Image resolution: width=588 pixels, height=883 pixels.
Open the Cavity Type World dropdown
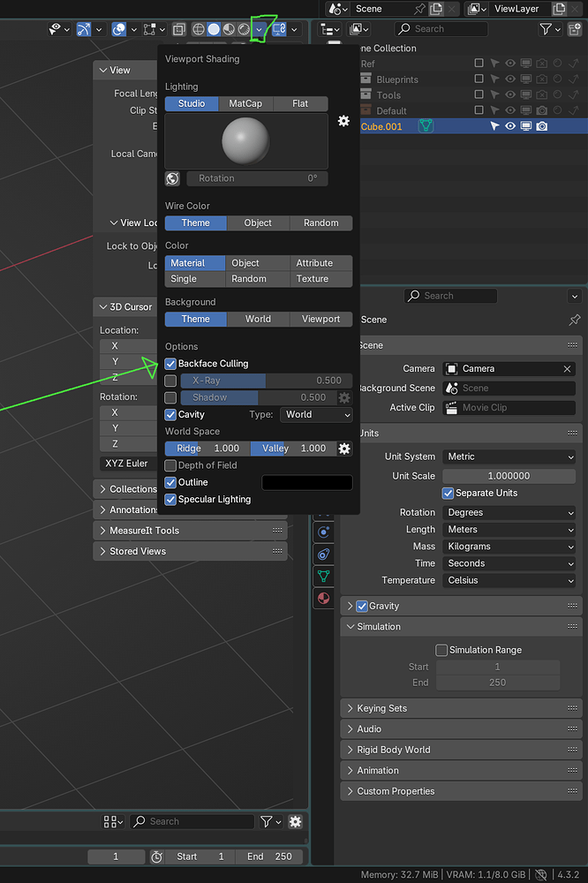coord(316,414)
